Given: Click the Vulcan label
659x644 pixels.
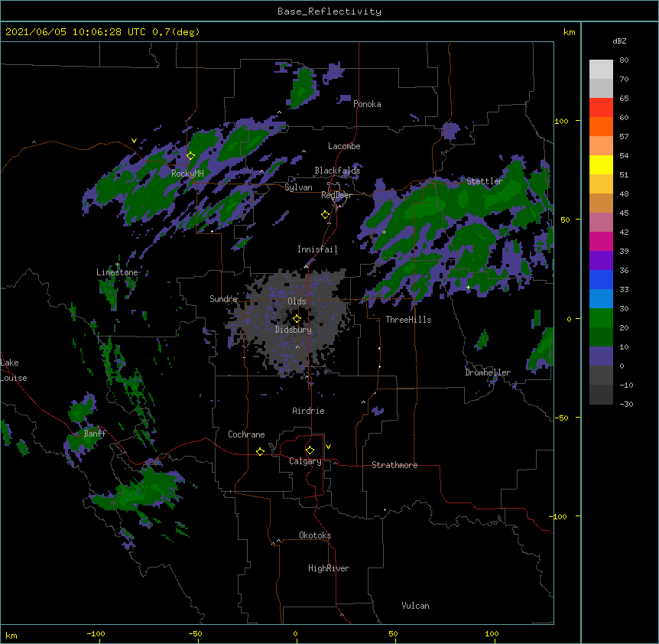Looking at the screenshot, I should point(415,606).
